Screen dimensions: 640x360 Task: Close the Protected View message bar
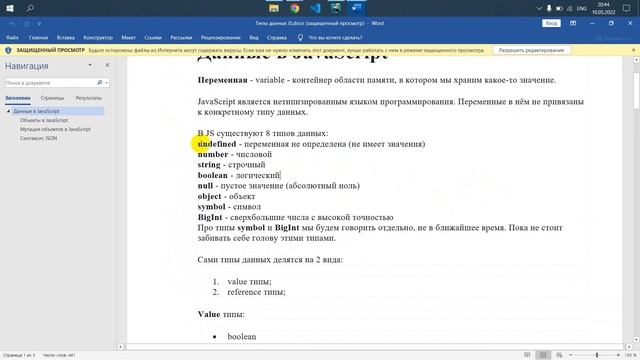633,50
